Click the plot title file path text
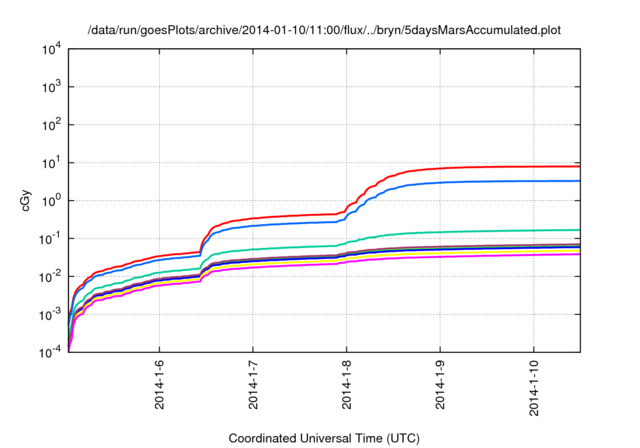This screenshot has width=640, height=448. [x=324, y=30]
